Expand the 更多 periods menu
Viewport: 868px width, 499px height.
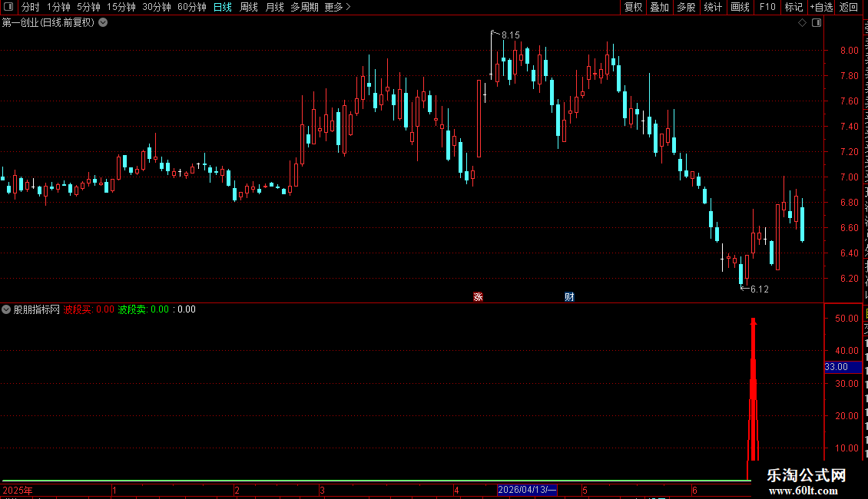point(337,7)
